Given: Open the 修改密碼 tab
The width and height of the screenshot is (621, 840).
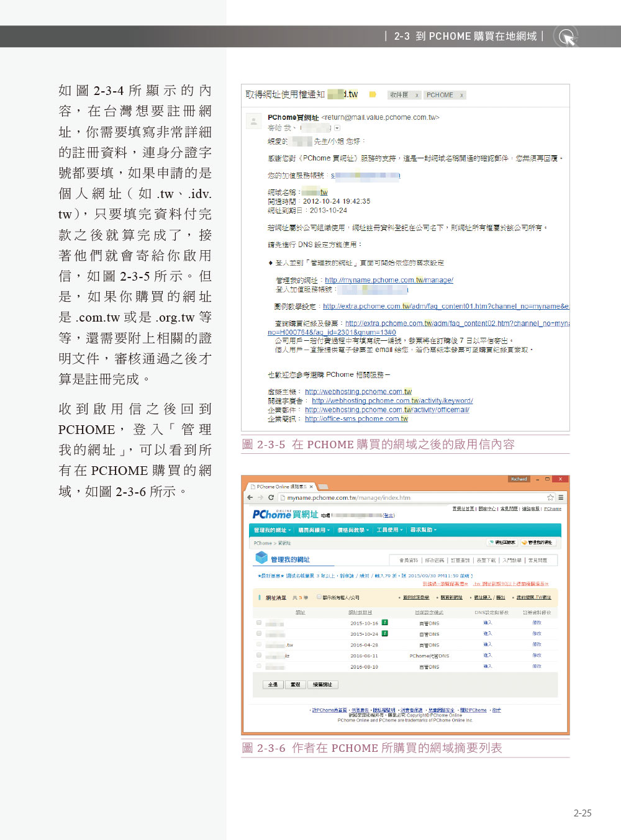Looking at the screenshot, I should (435, 560).
